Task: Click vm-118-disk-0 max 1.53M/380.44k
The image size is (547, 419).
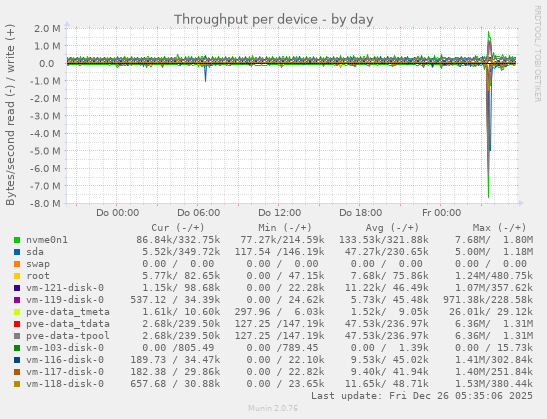Action: tap(494, 384)
